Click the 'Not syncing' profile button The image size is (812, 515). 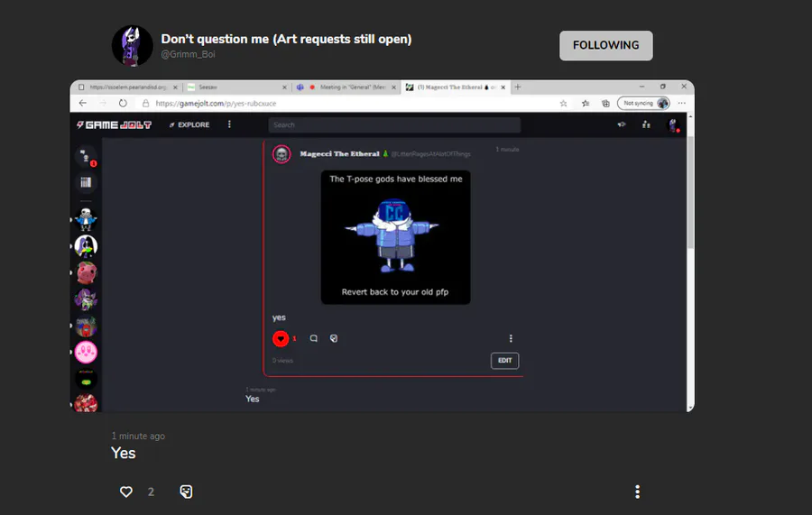[x=643, y=104]
